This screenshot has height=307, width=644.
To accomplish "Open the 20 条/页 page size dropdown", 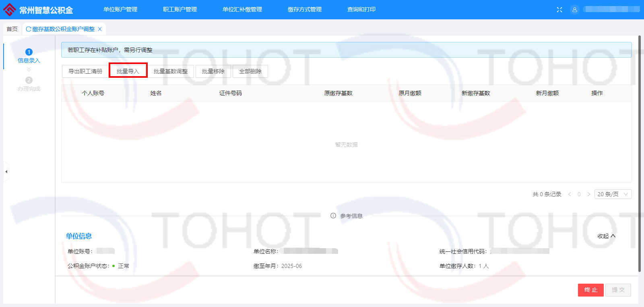I will 613,194.
